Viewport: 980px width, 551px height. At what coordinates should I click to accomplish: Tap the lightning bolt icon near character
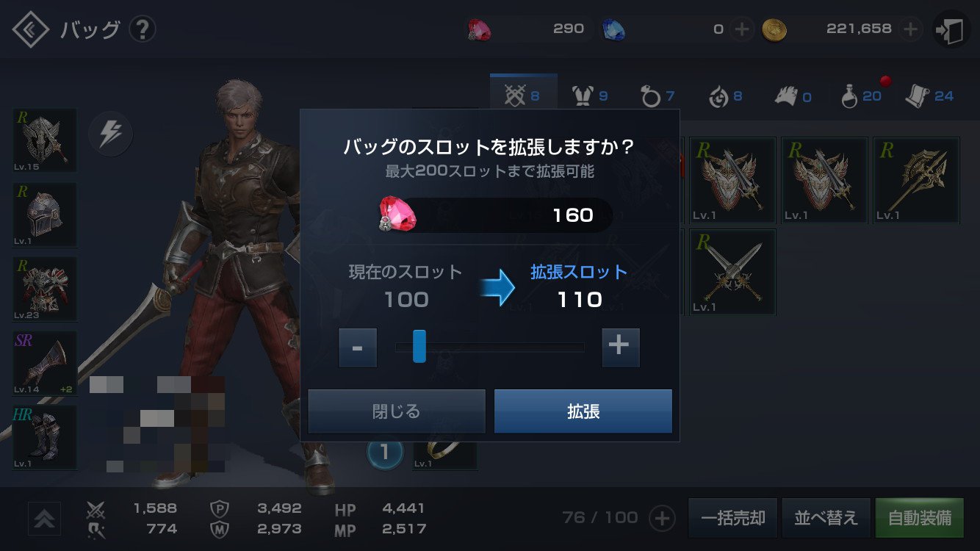tap(110, 134)
